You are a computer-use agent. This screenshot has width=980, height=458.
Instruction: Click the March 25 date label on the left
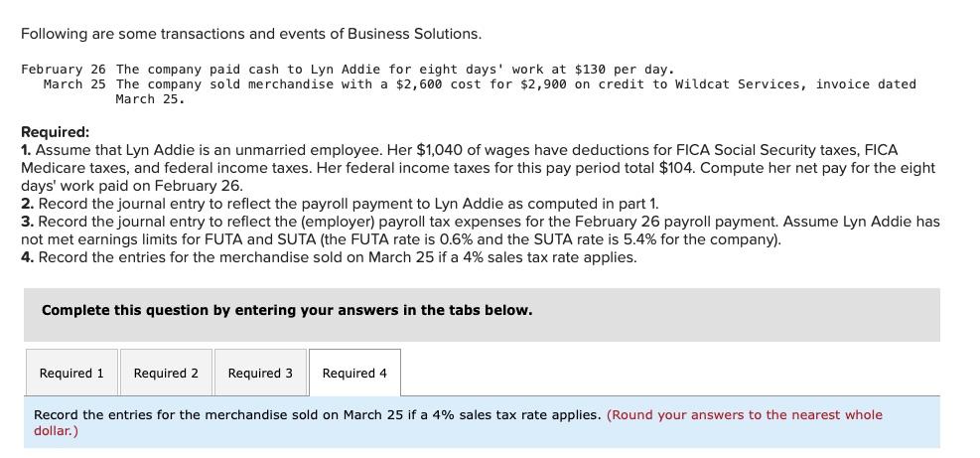coord(74,84)
